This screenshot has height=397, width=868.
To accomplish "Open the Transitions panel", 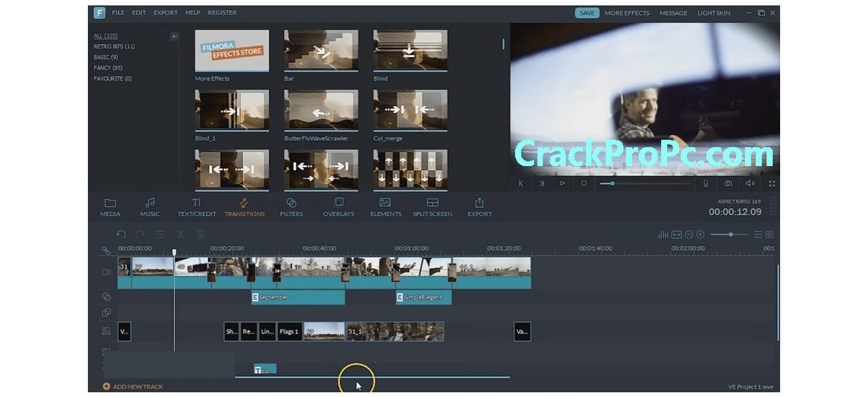I will 245,207.
